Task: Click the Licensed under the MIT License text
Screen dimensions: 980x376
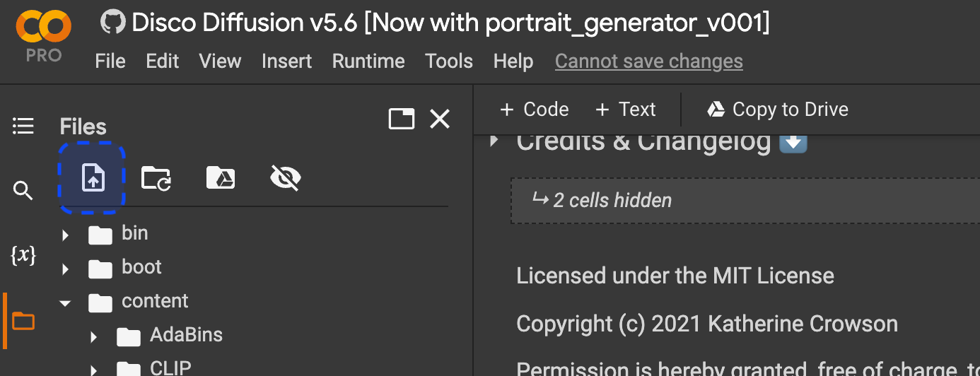Action: [x=675, y=276]
